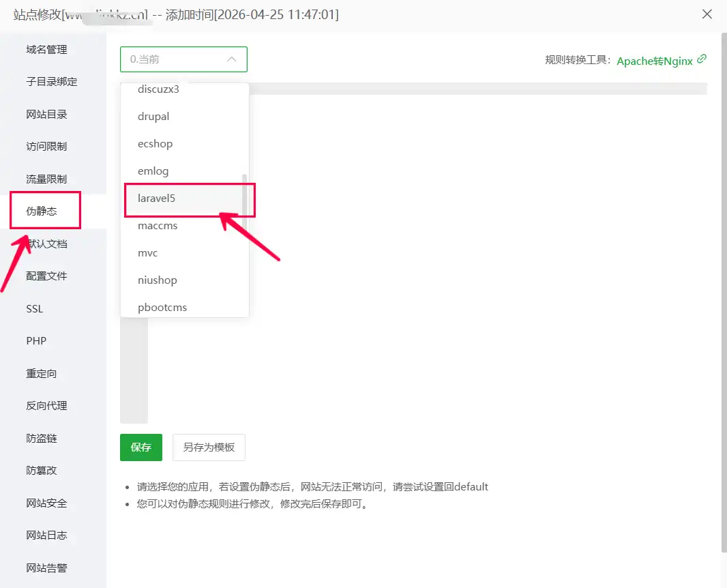
Task: Collapse the 0.当前 template dropdown arrow
Action: (231, 59)
